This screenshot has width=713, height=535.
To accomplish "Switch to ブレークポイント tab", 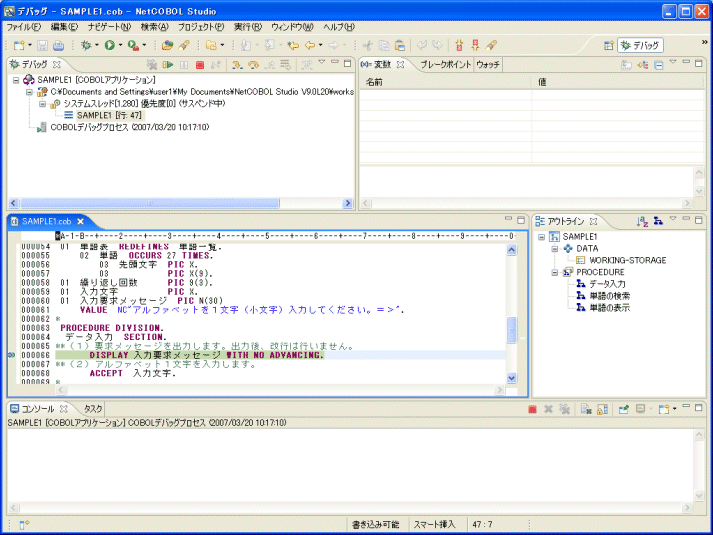I will pyautogui.click(x=445, y=65).
